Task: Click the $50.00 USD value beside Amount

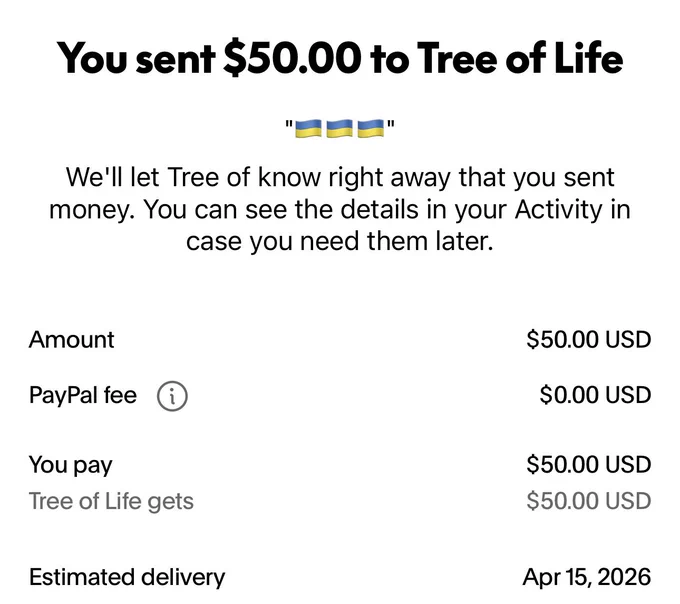Action: coord(589,340)
